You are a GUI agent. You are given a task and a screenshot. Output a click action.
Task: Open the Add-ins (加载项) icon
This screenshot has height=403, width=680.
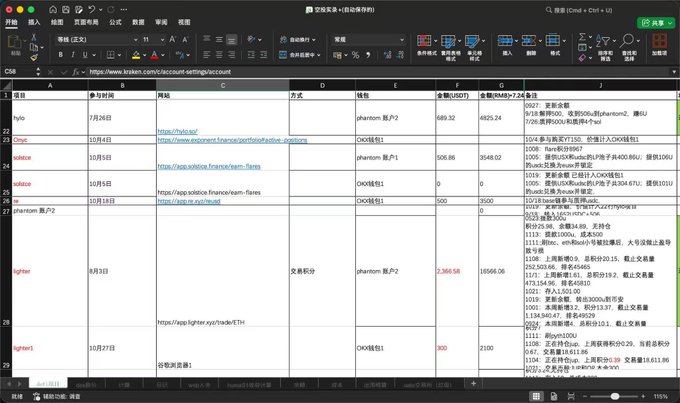(x=659, y=45)
